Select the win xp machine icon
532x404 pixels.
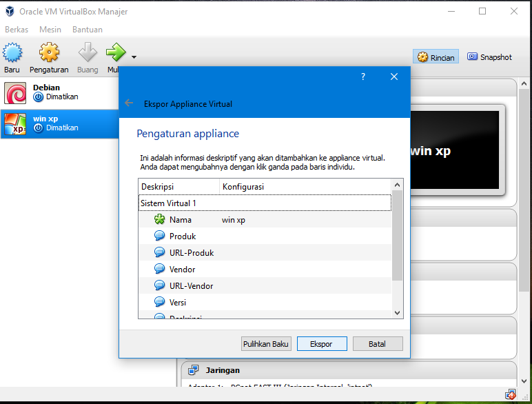(15, 123)
